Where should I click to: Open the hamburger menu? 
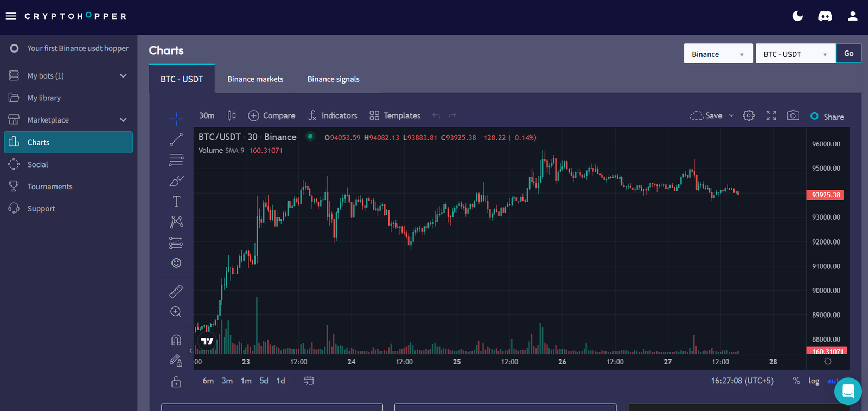(11, 16)
